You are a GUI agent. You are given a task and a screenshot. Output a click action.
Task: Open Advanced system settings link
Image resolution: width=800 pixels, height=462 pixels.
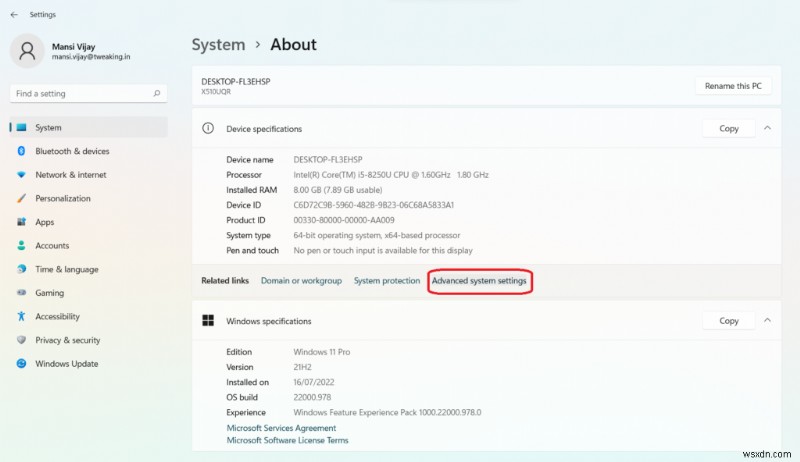click(x=479, y=280)
